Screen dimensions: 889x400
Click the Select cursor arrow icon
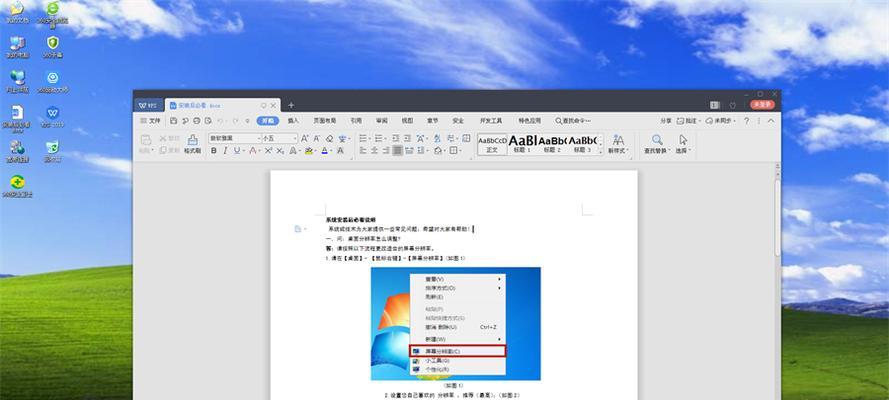pyautogui.click(x=683, y=139)
